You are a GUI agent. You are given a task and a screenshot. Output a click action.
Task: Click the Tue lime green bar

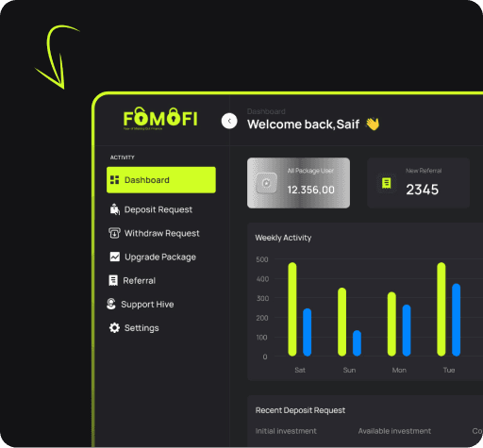click(441, 309)
